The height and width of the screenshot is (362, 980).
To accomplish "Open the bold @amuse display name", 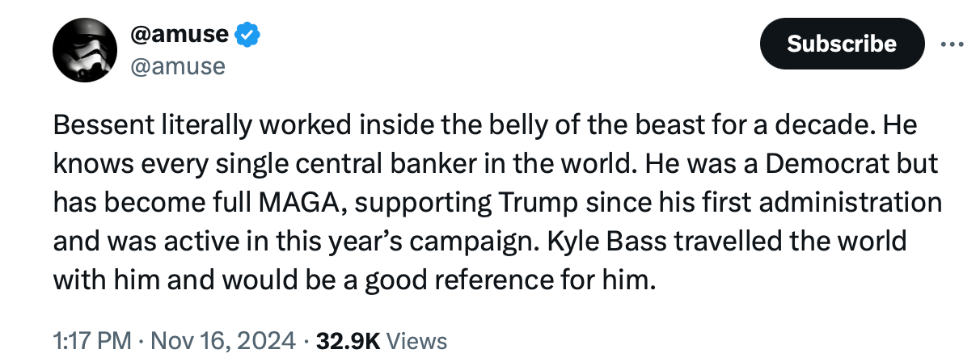I will click(178, 36).
